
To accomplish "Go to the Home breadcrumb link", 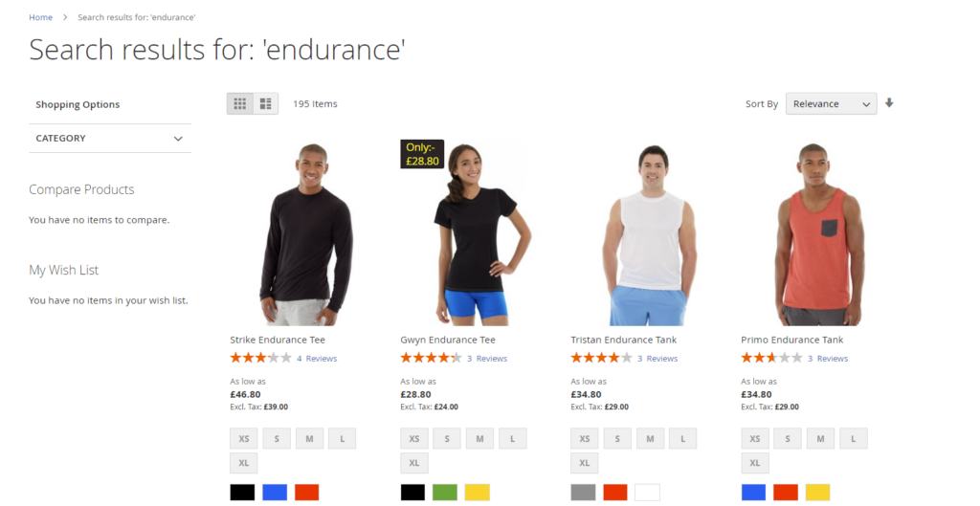I will pos(40,17).
